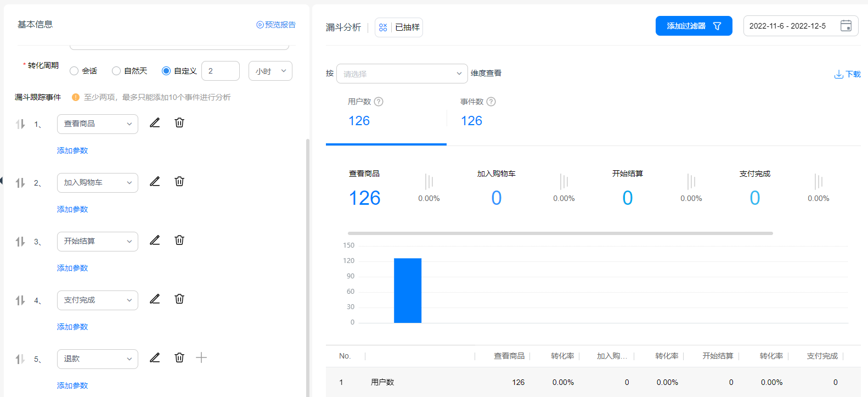The image size is (868, 397).
Task: Open the 开始结算 event dropdown
Action: (98, 242)
